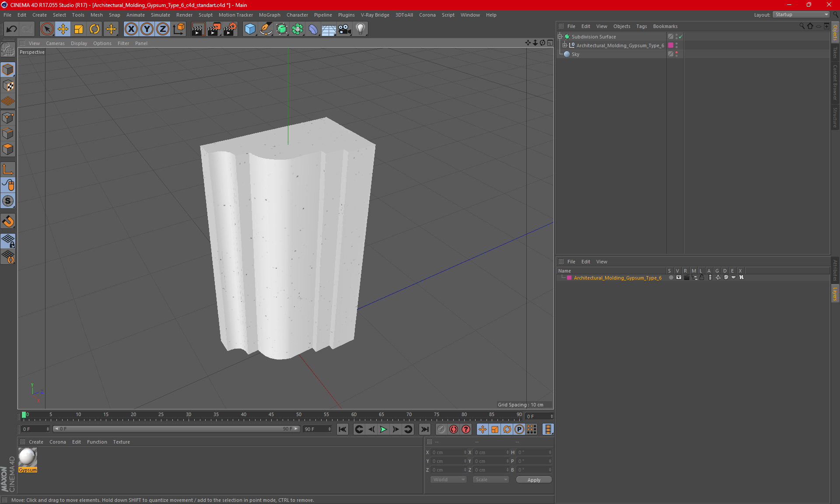840x504 pixels.
Task: Toggle Snap enable S icon
Action: tap(8, 201)
